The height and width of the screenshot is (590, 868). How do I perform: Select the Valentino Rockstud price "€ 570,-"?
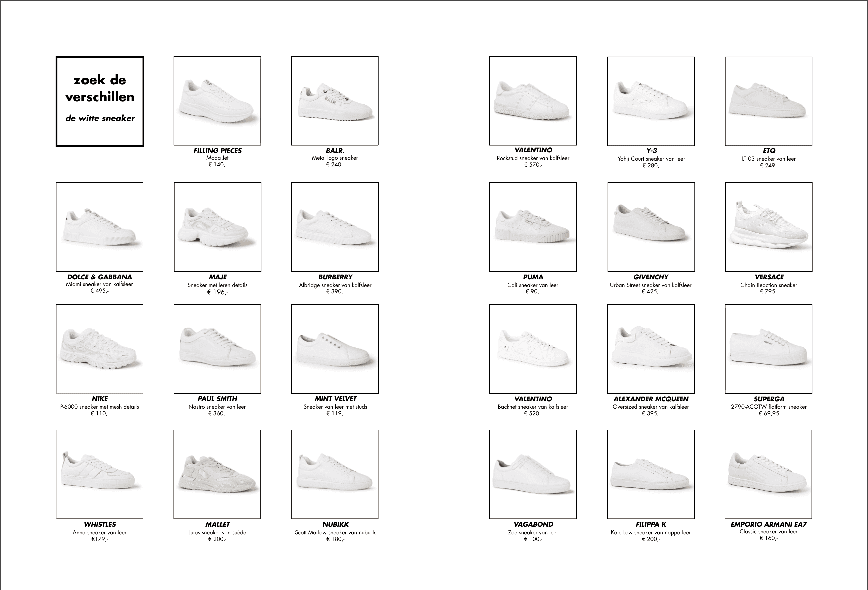533,165
